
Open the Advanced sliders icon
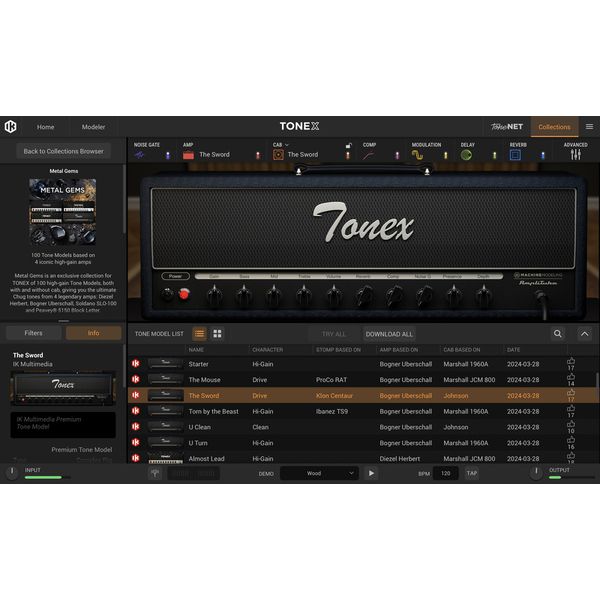tap(576, 155)
